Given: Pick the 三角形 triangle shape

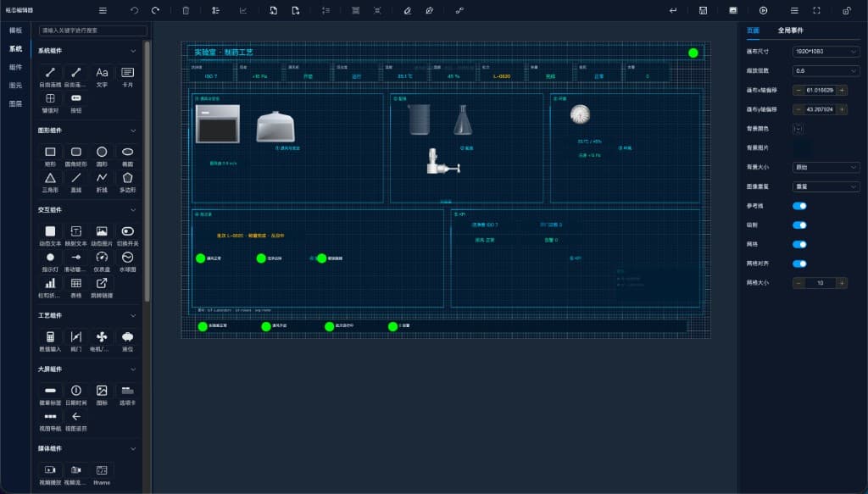Looking at the screenshot, I should click(x=50, y=182).
